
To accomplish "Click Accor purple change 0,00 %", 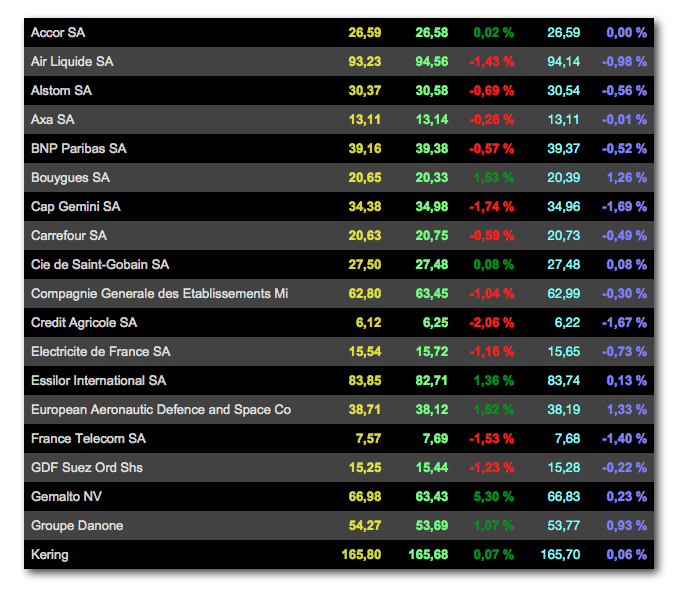I will 627,32.
